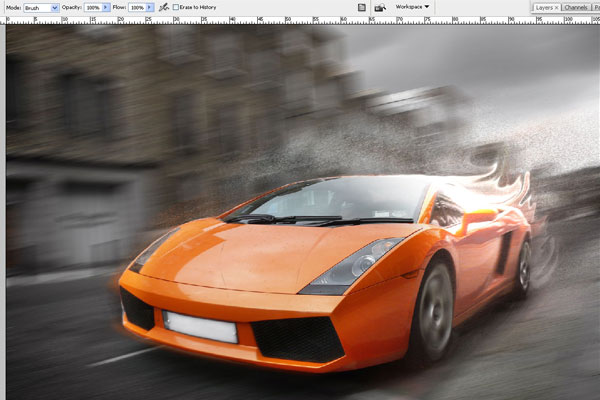The image size is (600, 400).
Task: Open the Opacity slider arrow
Action: (106, 7)
